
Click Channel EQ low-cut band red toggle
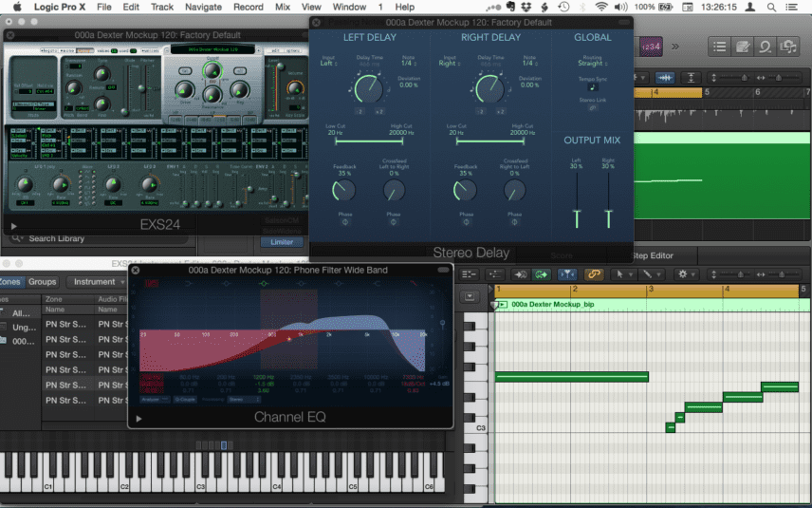point(152,283)
